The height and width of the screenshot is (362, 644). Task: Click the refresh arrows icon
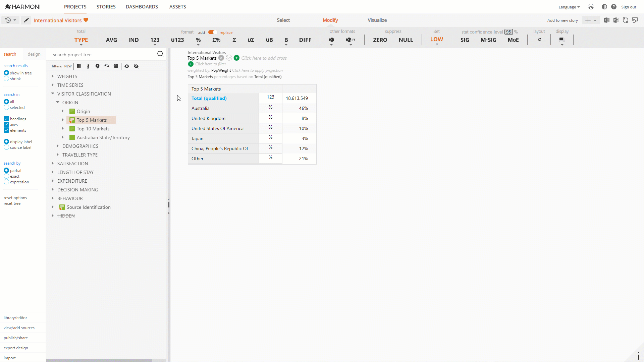pyautogui.click(x=626, y=20)
